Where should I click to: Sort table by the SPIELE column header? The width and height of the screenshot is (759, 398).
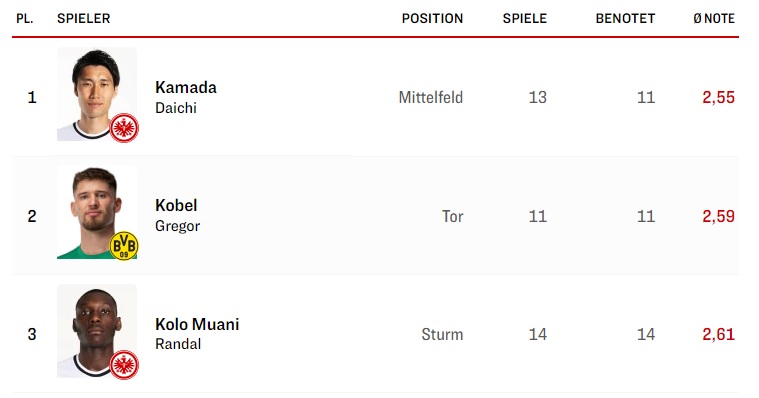pos(525,18)
